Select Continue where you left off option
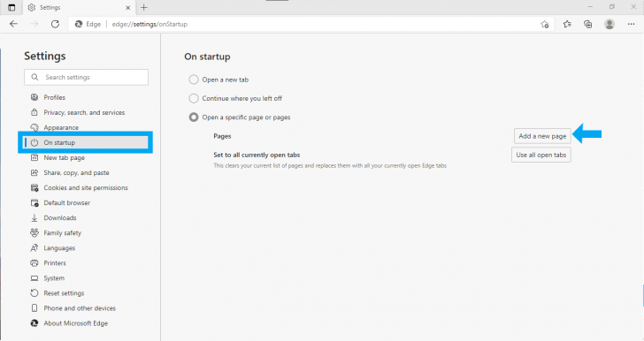This screenshot has width=644, height=341. [x=194, y=98]
